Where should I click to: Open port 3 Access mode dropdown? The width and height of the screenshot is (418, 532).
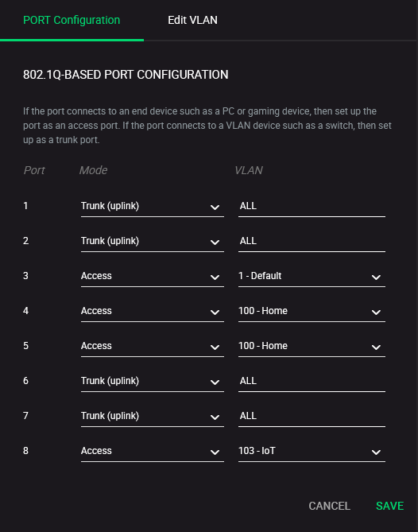click(153, 276)
